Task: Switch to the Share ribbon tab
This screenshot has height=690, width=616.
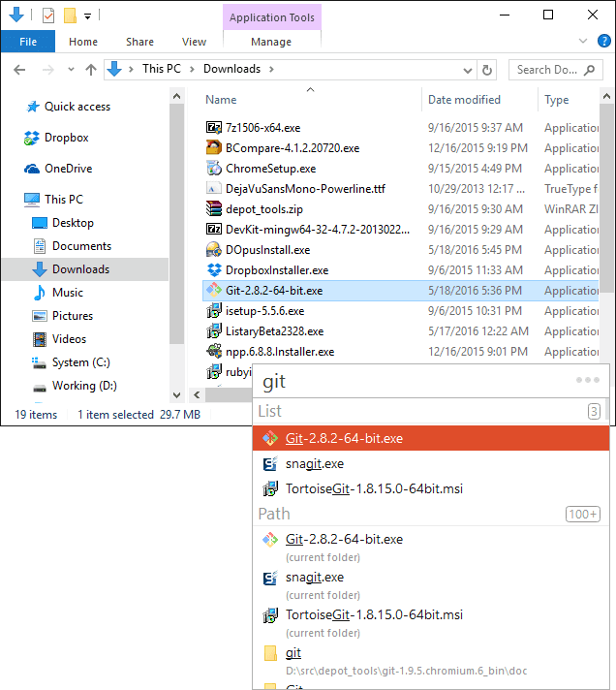Action: (x=139, y=42)
